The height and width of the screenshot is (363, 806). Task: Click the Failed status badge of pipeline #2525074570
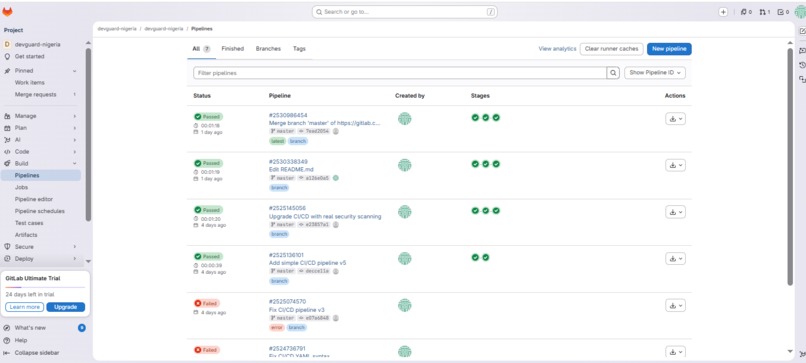[x=207, y=303]
